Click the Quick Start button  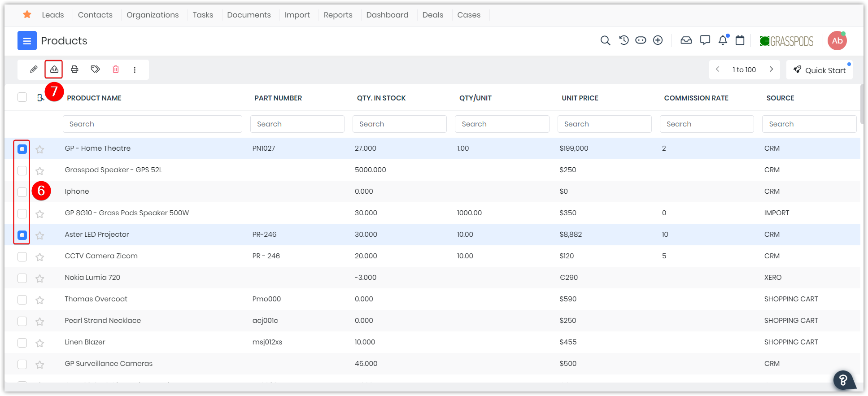(x=820, y=70)
